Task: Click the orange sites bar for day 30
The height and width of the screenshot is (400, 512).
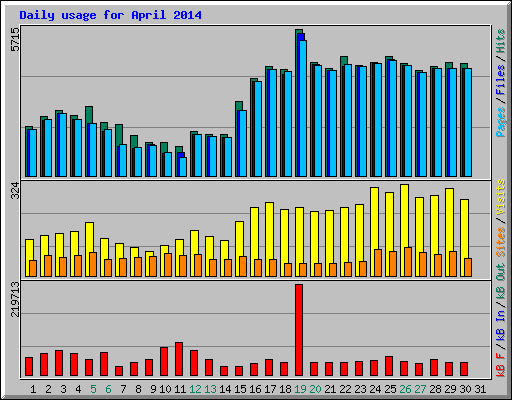Action: [x=468, y=267]
